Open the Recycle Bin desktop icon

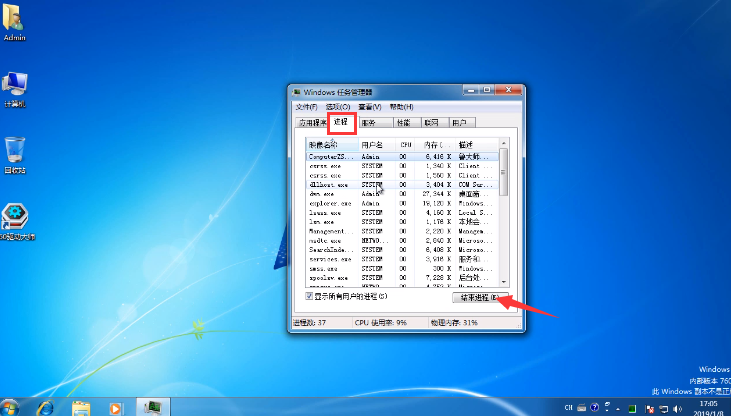[x=15, y=152]
